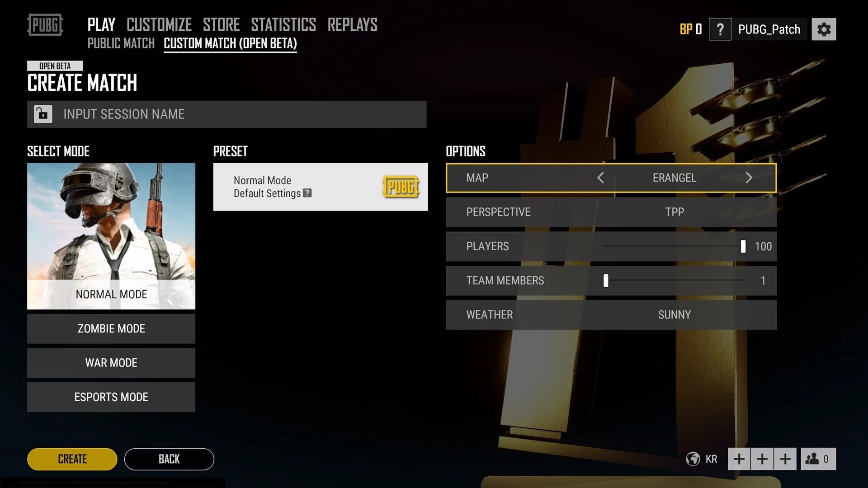The width and height of the screenshot is (868, 488).
Task: Select the PLAY menu tab
Action: (101, 24)
